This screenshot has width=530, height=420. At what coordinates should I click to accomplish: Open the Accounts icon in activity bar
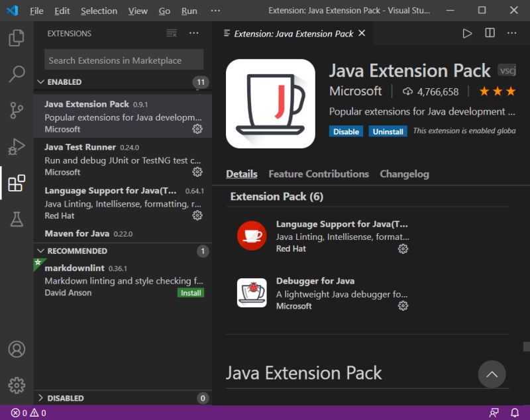pos(17,349)
